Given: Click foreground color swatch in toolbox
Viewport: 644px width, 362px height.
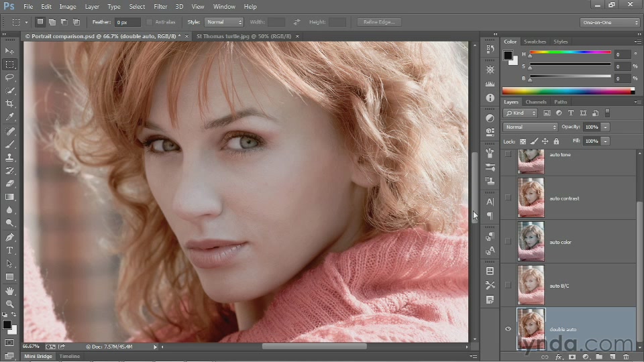Looking at the screenshot, I should [7, 324].
